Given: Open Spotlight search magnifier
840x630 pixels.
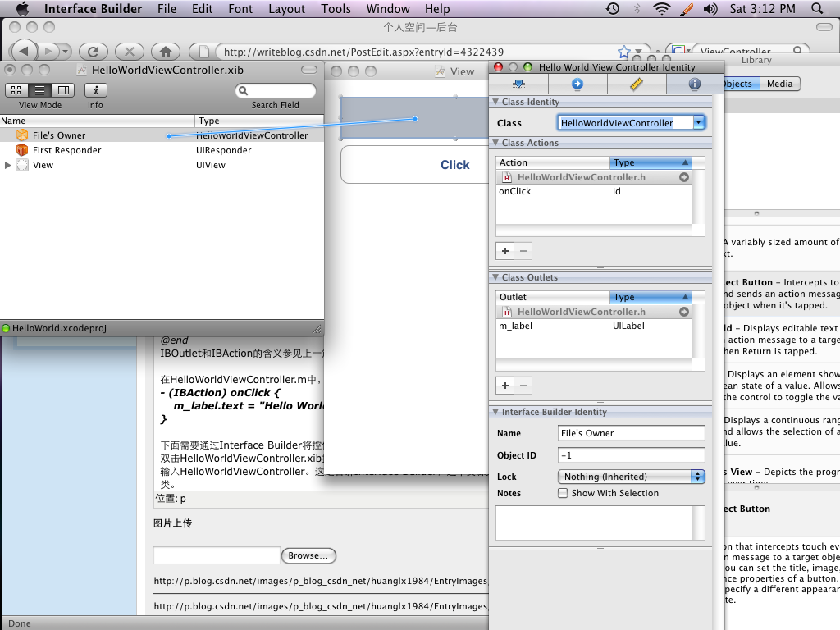Looking at the screenshot, I should pos(817,8).
